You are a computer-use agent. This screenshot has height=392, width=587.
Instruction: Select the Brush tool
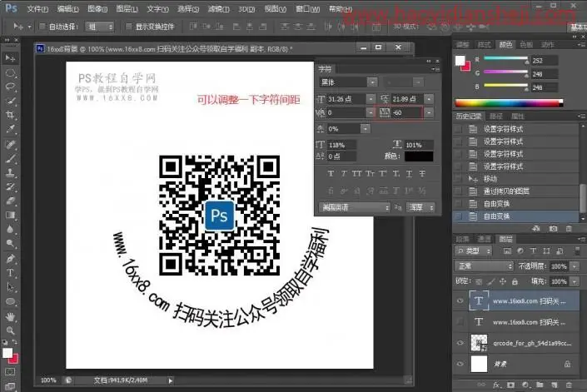tap(10, 159)
